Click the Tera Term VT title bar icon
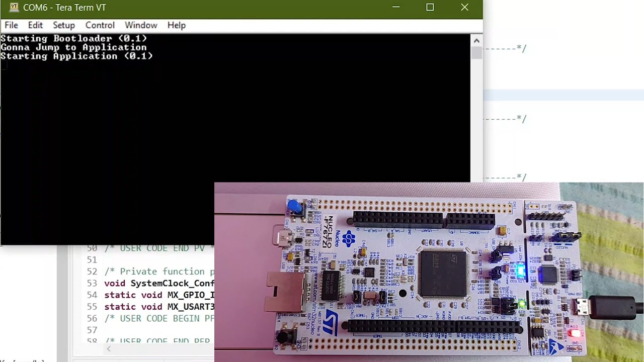This screenshot has height=362, width=644. pos(14,8)
